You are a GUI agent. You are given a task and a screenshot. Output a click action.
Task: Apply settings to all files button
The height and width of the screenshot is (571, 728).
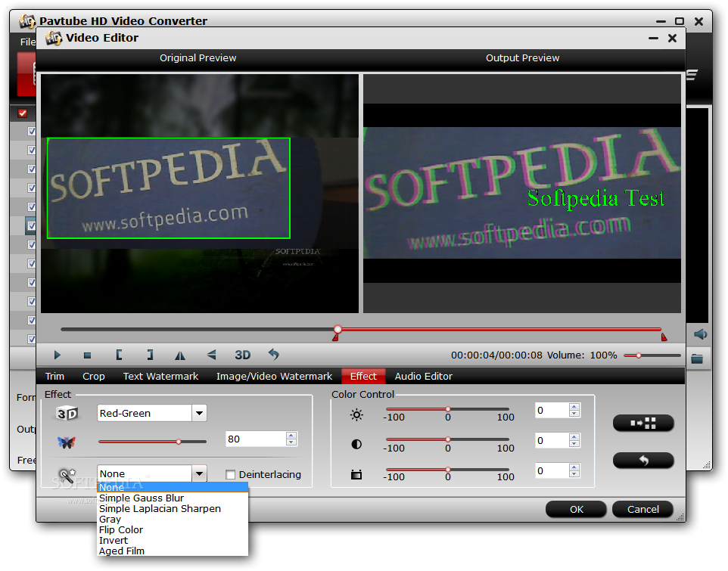pos(643,423)
